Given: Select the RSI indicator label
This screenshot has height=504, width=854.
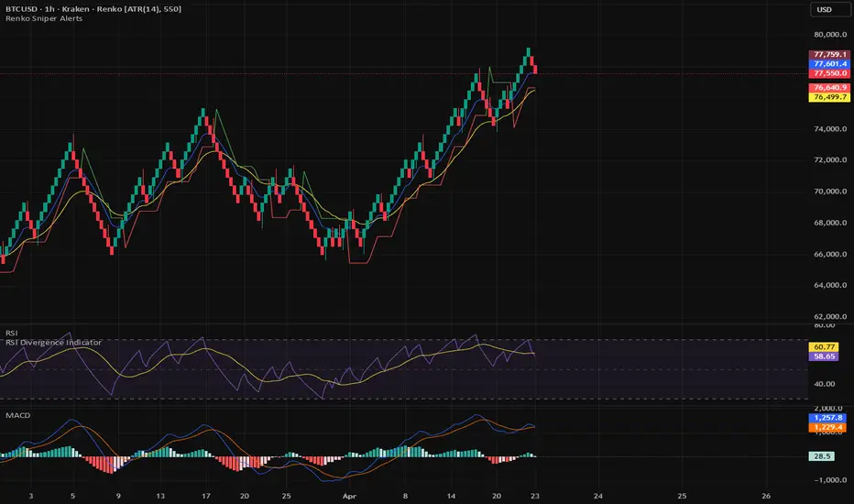Looking at the screenshot, I should pos(11,333).
